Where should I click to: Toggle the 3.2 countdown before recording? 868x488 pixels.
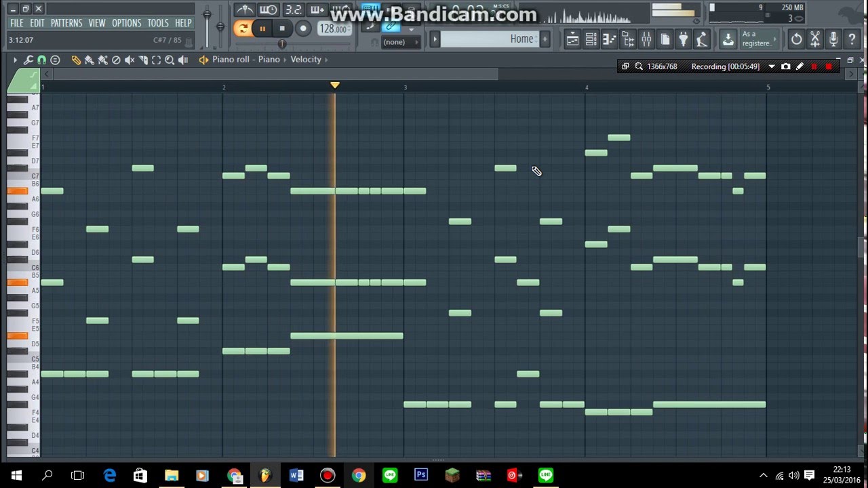293,9
